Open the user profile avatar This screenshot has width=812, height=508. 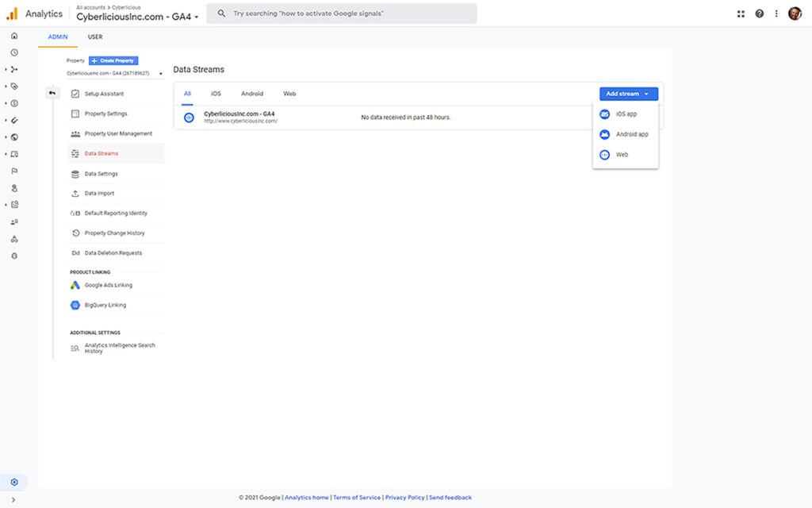click(x=795, y=14)
